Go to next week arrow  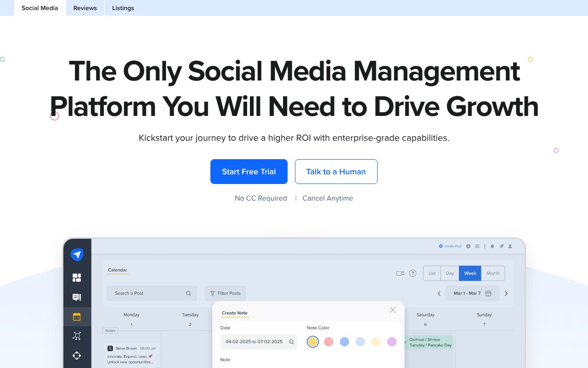pyautogui.click(x=506, y=293)
